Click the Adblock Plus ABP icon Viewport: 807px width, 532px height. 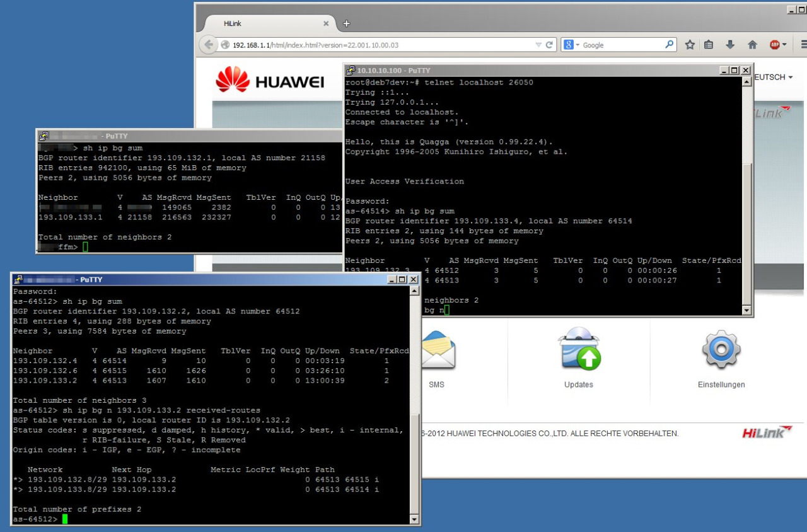(775, 45)
